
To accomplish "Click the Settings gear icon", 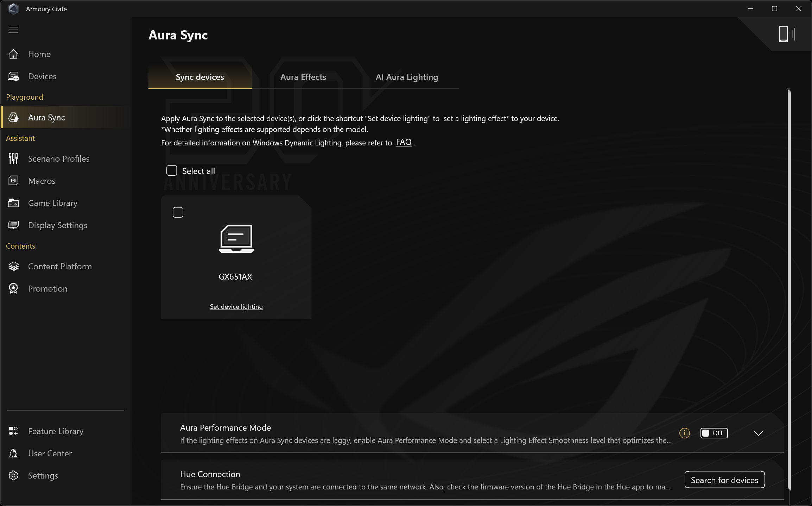I will pos(13,475).
